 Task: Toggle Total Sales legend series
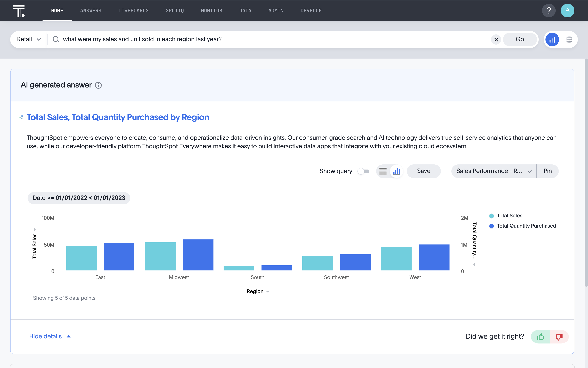[505, 216]
